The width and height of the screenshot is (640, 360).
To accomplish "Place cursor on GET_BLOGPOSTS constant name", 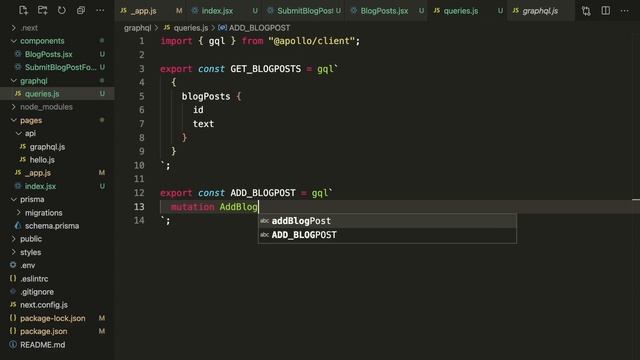I will tap(266, 69).
